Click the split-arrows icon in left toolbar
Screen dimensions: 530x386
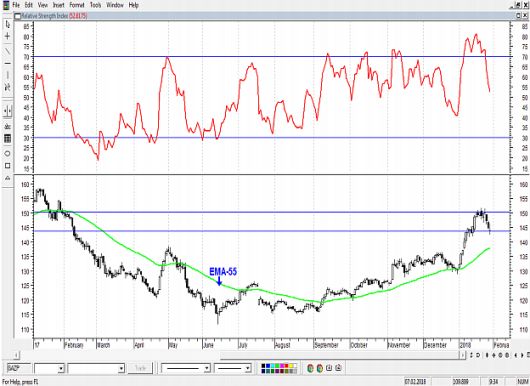(x=7, y=111)
